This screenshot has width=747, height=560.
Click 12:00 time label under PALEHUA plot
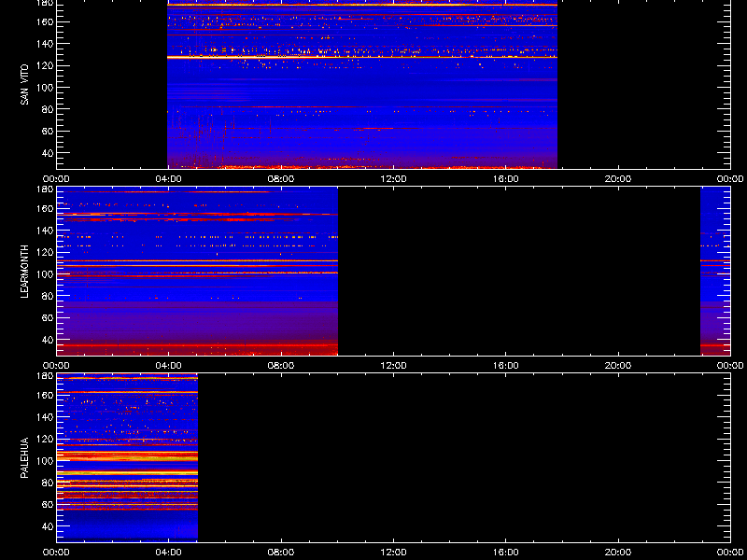pyautogui.click(x=393, y=553)
